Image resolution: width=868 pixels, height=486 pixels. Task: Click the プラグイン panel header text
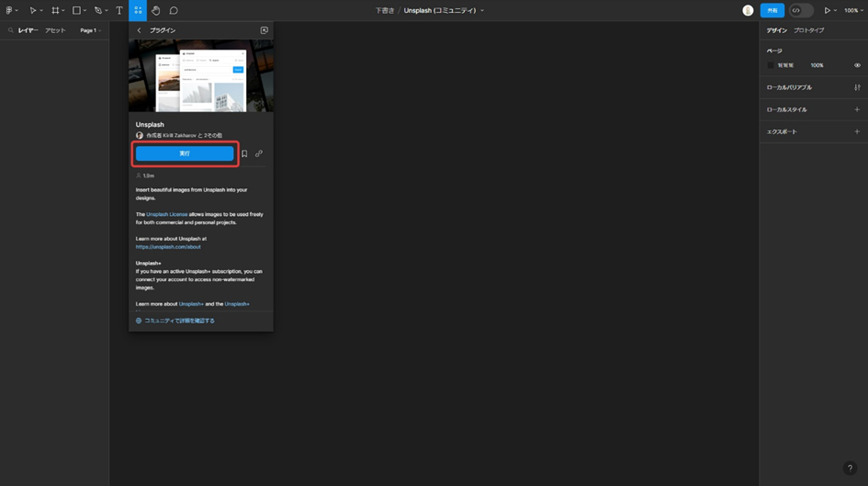click(x=163, y=30)
